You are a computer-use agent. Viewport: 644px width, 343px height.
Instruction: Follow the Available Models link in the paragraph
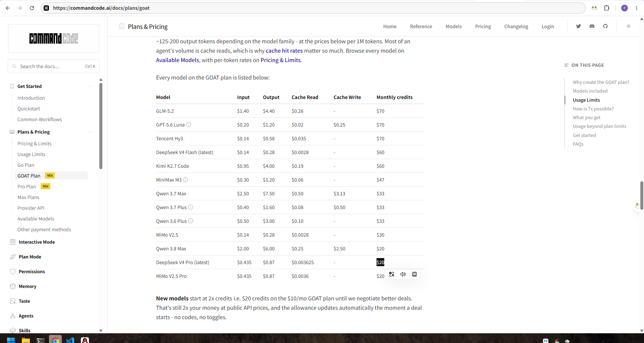(178, 60)
